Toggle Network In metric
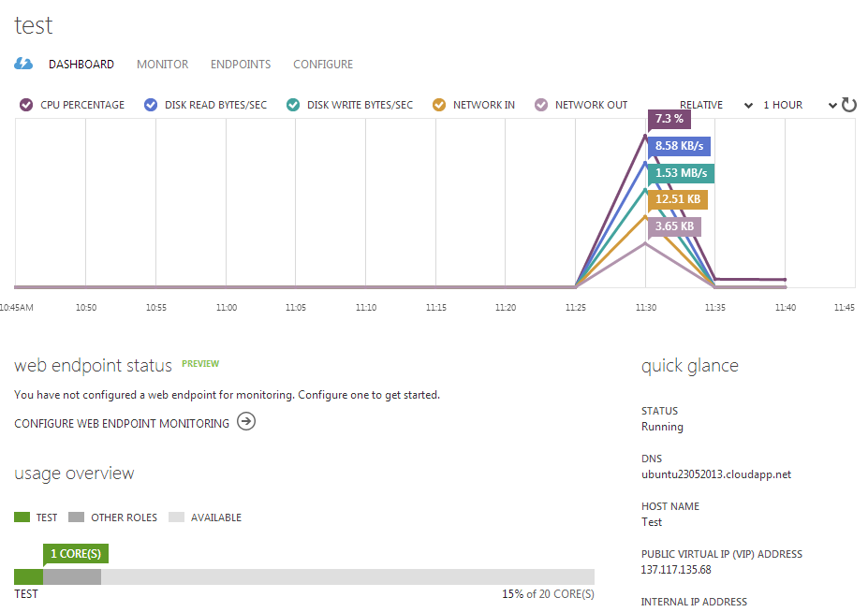The height and width of the screenshot is (612, 868). (439, 105)
